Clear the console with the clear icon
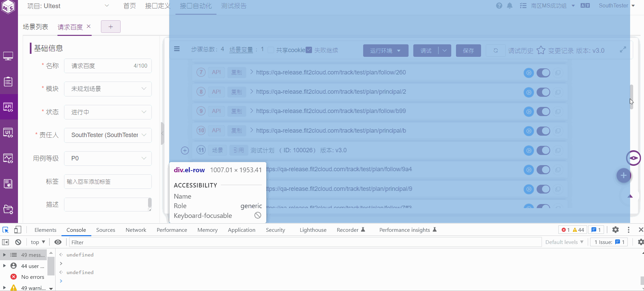The image size is (644, 291). [x=18, y=242]
